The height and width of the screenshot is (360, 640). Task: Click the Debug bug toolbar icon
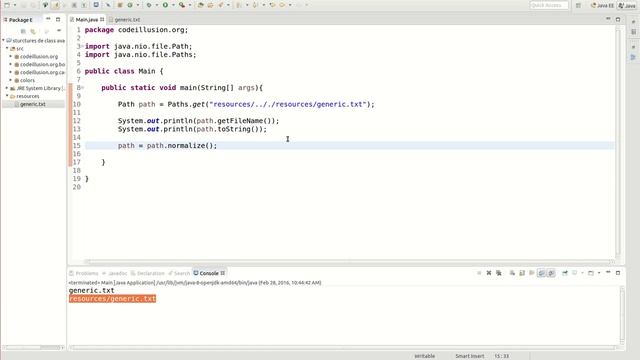coord(149,5)
